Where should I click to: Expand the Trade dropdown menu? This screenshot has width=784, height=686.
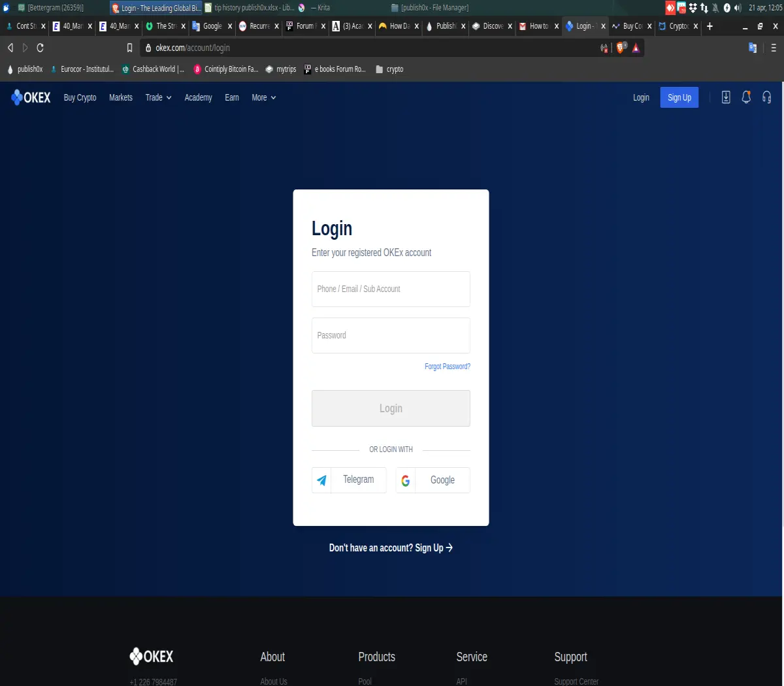(x=158, y=97)
